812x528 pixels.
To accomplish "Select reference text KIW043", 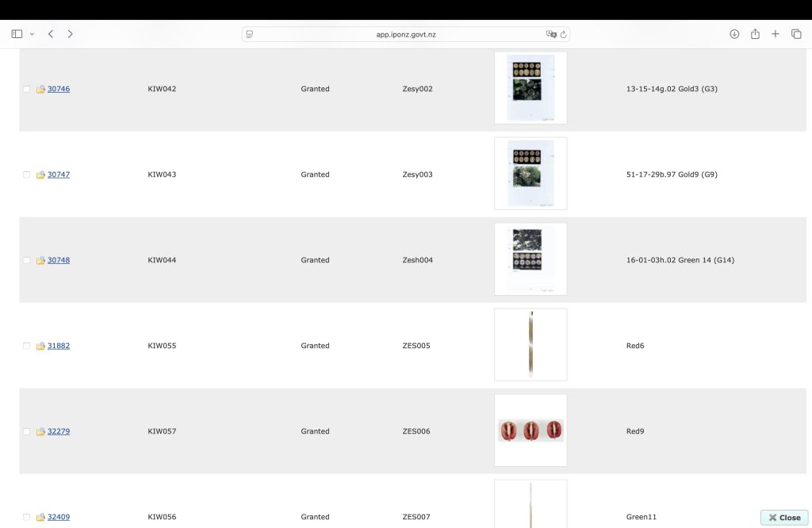I will tap(162, 174).
